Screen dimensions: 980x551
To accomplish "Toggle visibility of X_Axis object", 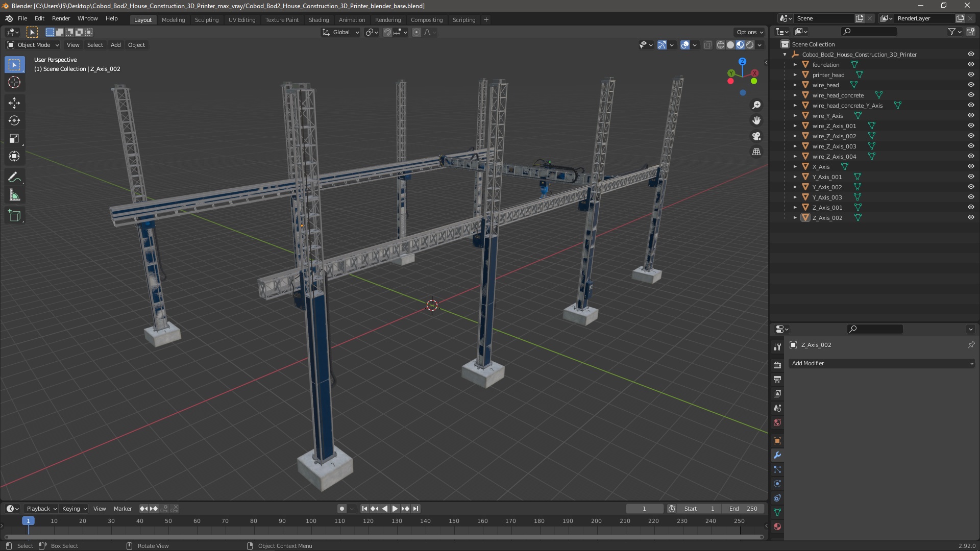I will click(x=971, y=167).
